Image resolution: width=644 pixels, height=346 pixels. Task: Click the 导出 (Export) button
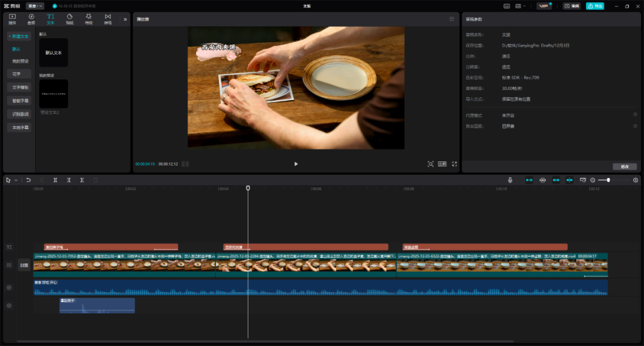click(595, 6)
